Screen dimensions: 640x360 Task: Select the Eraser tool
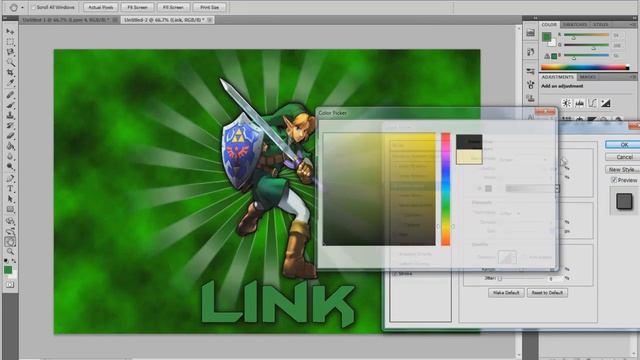tap(10, 136)
